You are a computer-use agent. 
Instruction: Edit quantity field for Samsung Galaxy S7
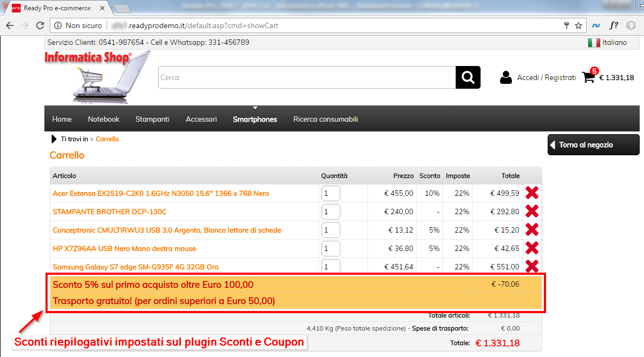pos(331,266)
